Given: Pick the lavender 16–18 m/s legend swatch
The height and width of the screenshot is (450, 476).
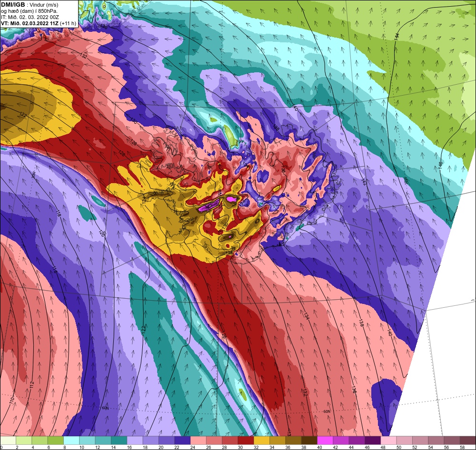Looking at the screenshot, I should pyautogui.click(x=135, y=440).
